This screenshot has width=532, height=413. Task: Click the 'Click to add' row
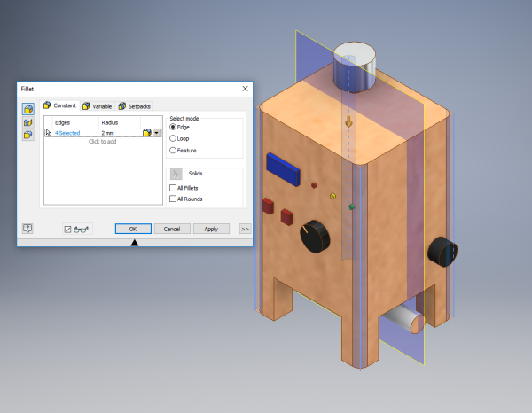tap(103, 142)
